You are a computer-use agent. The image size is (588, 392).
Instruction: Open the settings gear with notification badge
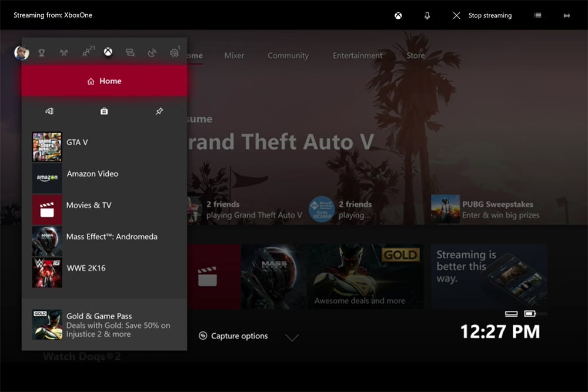pyautogui.click(x=175, y=52)
